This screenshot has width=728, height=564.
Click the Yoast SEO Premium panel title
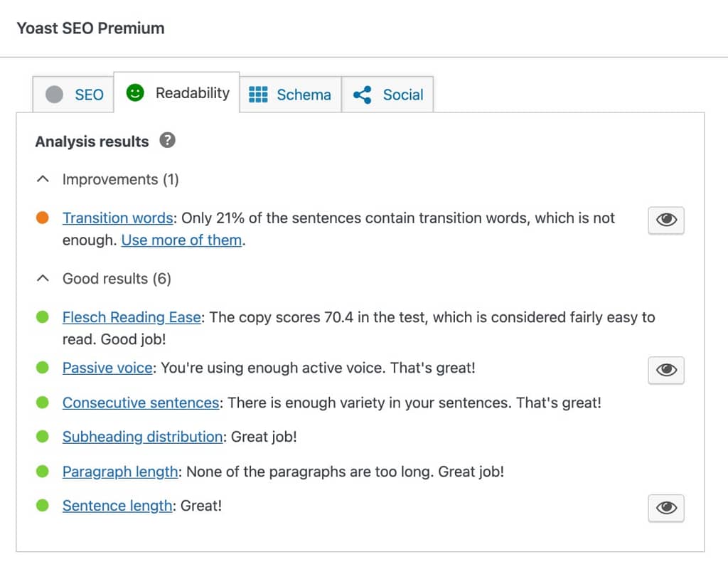click(x=90, y=28)
